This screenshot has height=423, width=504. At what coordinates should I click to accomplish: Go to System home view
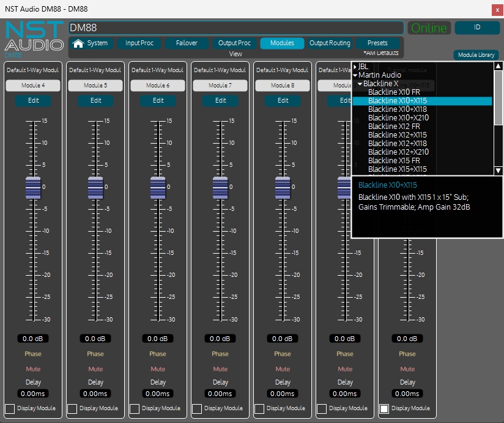[x=91, y=43]
